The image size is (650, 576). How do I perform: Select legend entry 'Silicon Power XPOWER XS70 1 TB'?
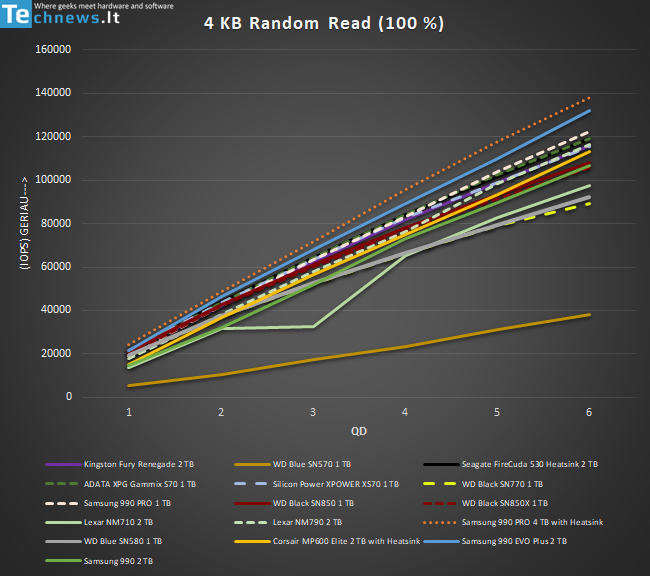click(317, 484)
